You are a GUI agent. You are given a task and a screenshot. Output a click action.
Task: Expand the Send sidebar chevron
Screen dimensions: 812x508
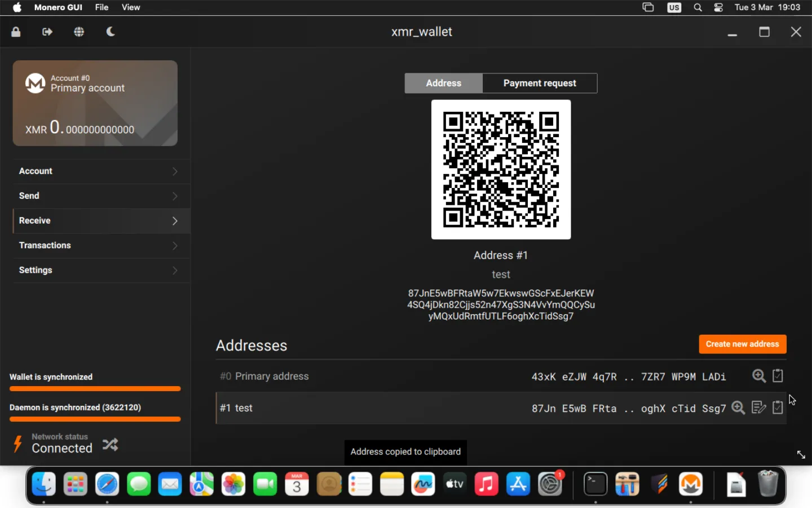pos(175,196)
